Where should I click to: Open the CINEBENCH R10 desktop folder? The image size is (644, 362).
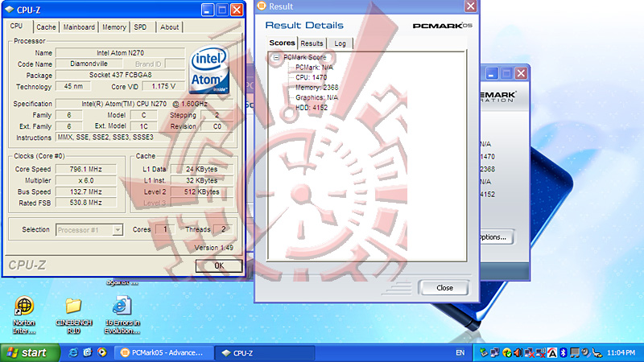coord(73,315)
